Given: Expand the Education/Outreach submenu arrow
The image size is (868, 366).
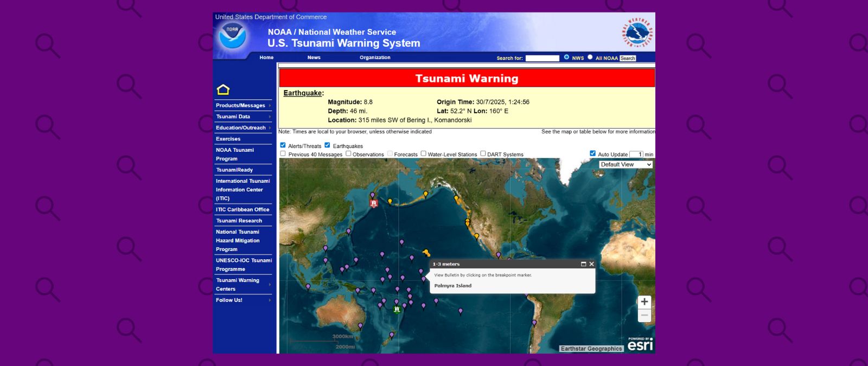Looking at the screenshot, I should click(x=270, y=128).
